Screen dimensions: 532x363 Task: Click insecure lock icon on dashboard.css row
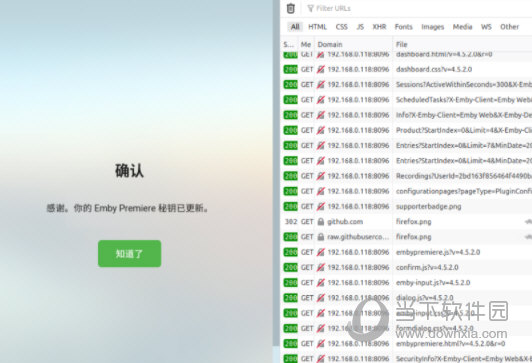[321, 69]
